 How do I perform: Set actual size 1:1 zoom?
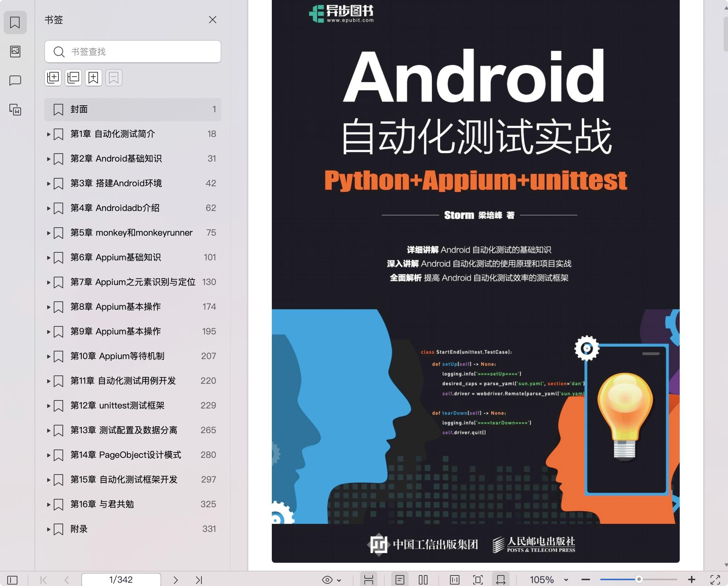click(455, 580)
